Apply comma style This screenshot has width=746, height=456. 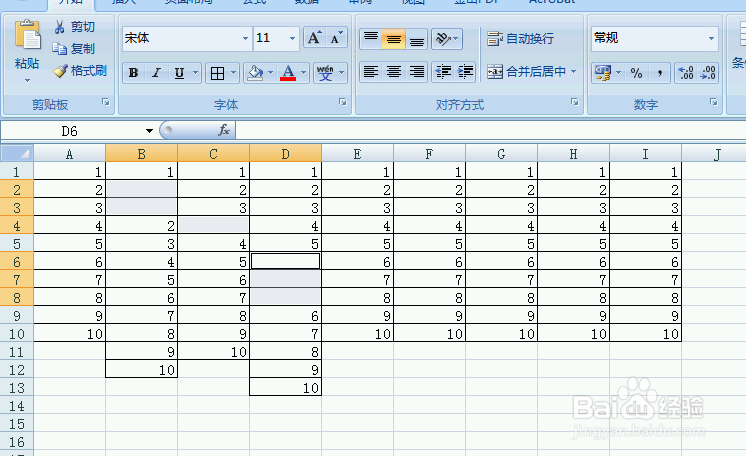pos(659,73)
